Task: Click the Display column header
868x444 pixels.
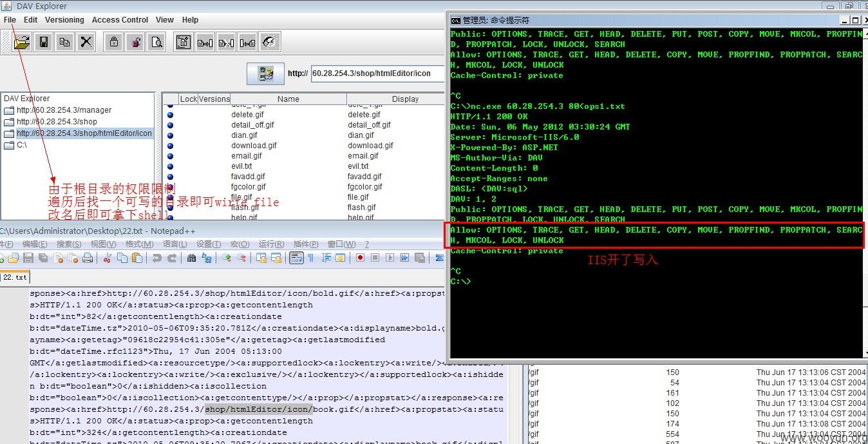Action: tap(405, 99)
